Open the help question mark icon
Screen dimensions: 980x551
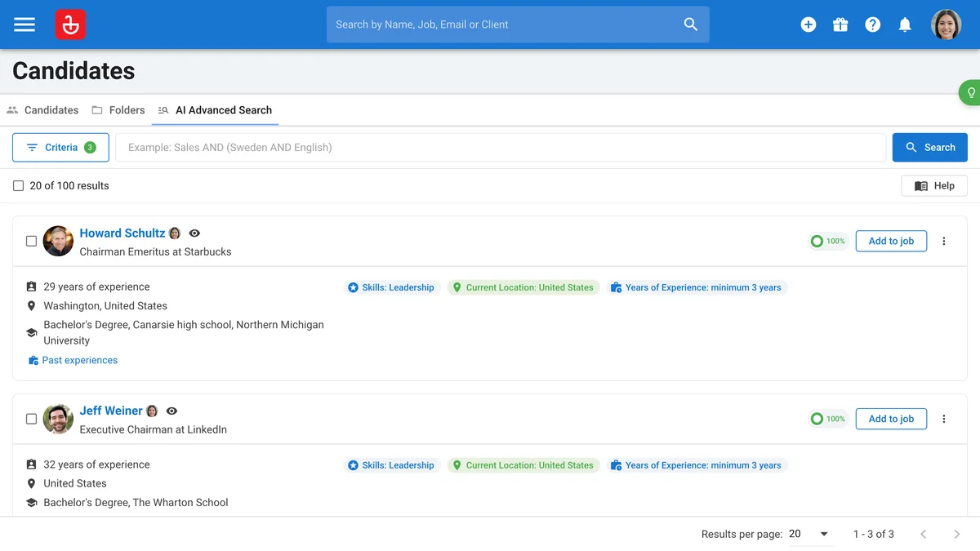(873, 24)
